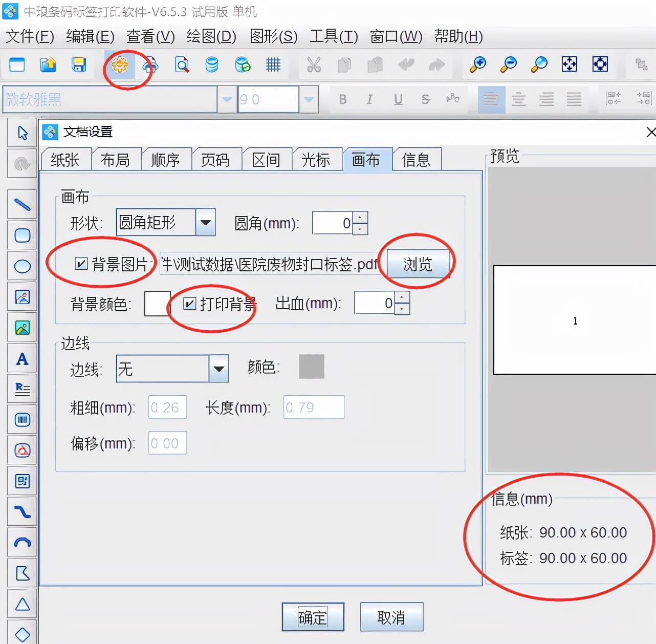Expand the 边线 border style dropdown

pyautogui.click(x=219, y=369)
